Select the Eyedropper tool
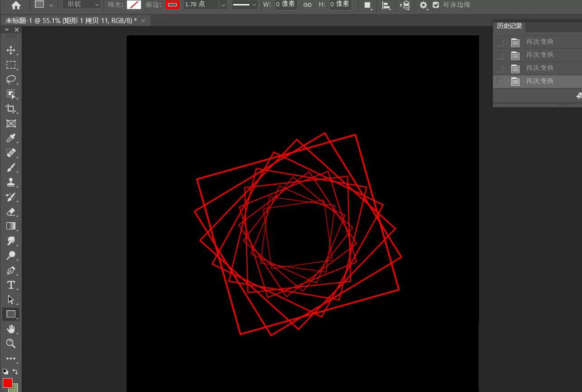Screen dimensions: 582x392 (x=11, y=138)
